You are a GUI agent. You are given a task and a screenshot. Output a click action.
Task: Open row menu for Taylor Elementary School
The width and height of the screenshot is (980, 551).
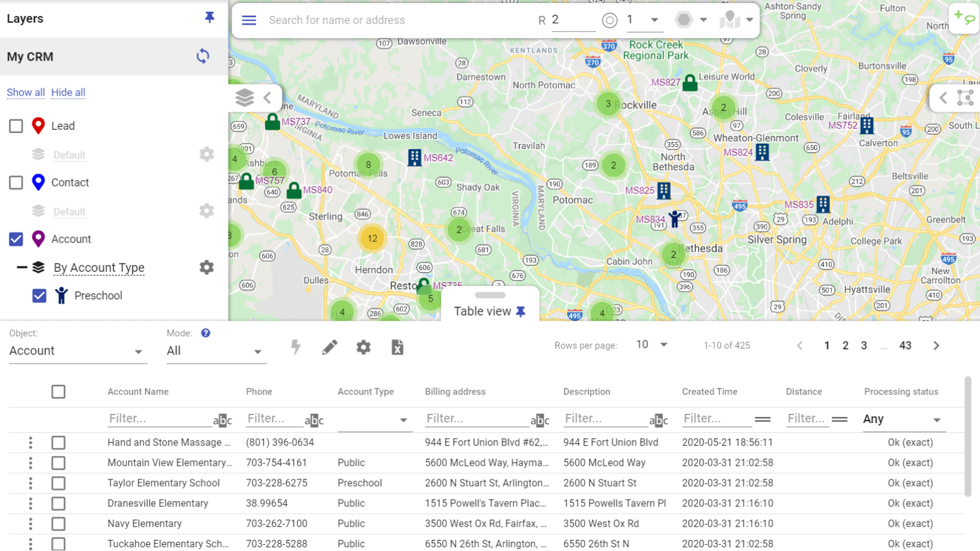(30, 483)
